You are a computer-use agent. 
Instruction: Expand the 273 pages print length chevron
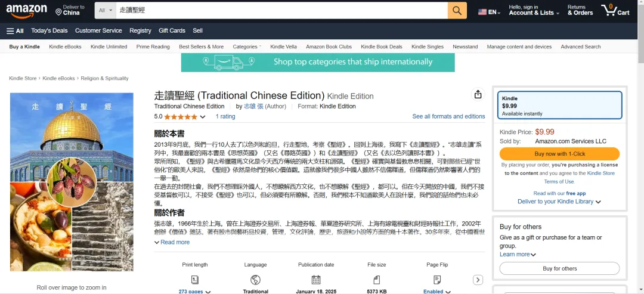[208, 292]
